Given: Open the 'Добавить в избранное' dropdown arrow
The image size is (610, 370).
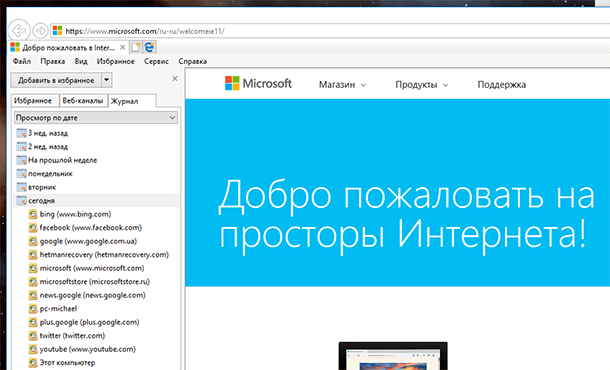Looking at the screenshot, I should pyautogui.click(x=107, y=80).
